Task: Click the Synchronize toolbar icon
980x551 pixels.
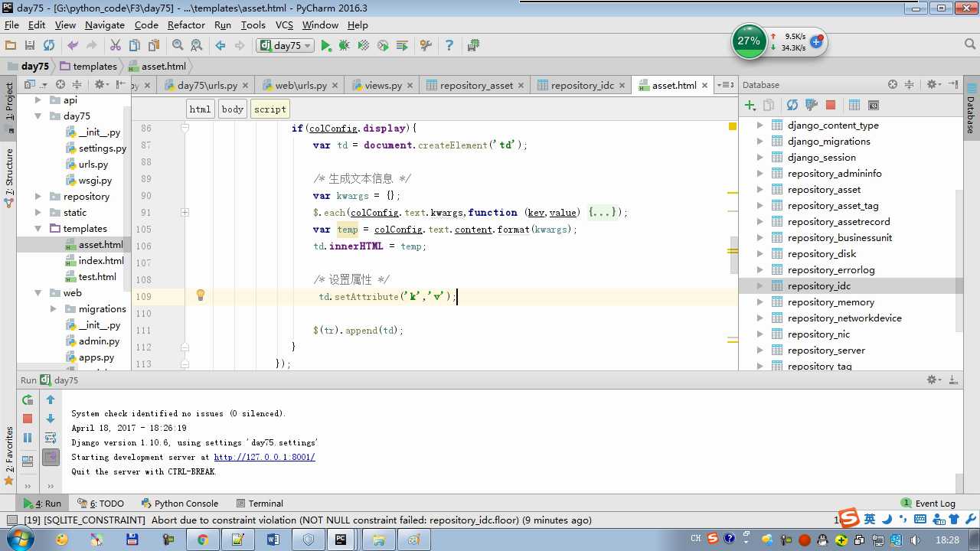Action: click(x=49, y=46)
